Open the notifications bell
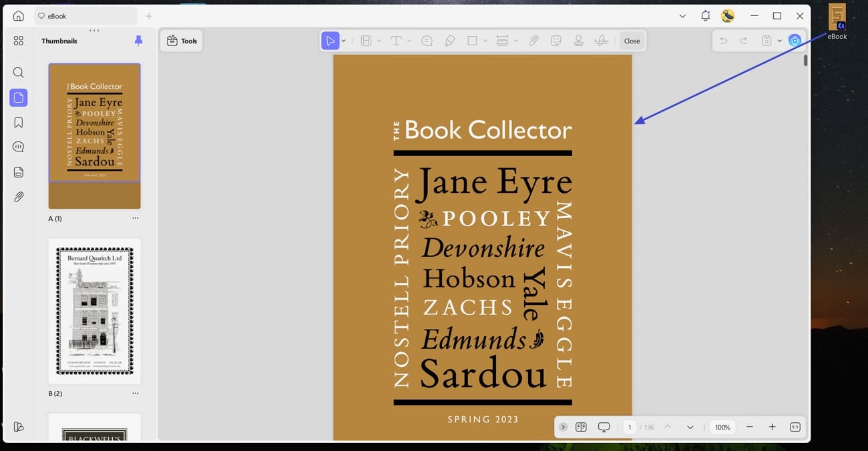Viewport: 868px width, 451px height. 705,16
